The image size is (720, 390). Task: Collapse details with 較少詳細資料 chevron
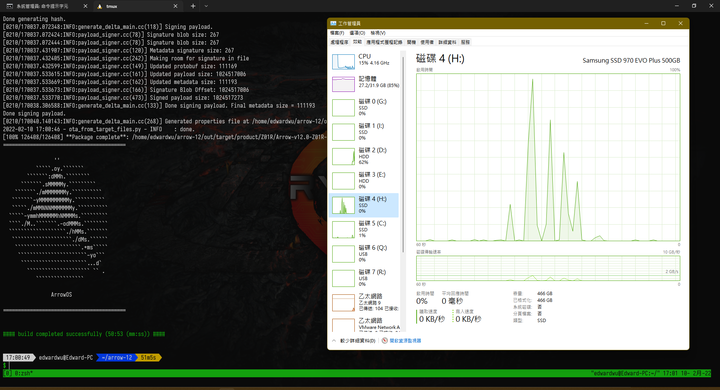coord(334,341)
